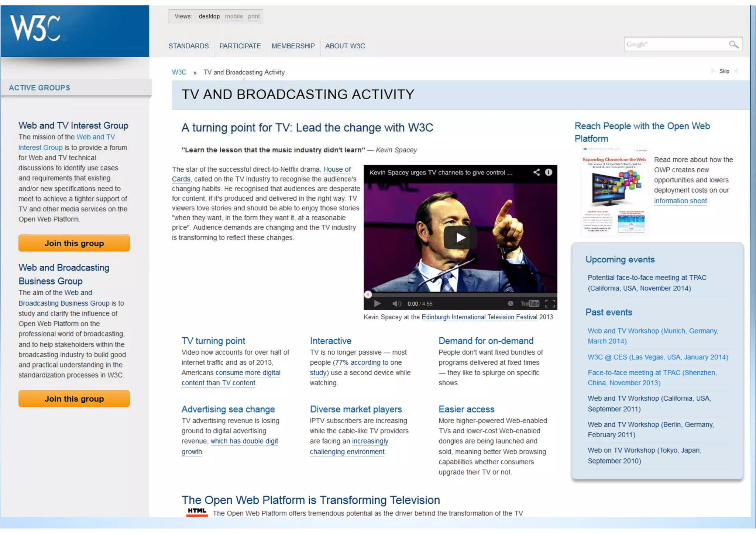Click the video share icon
The height and width of the screenshot is (534, 756).
coord(536,172)
